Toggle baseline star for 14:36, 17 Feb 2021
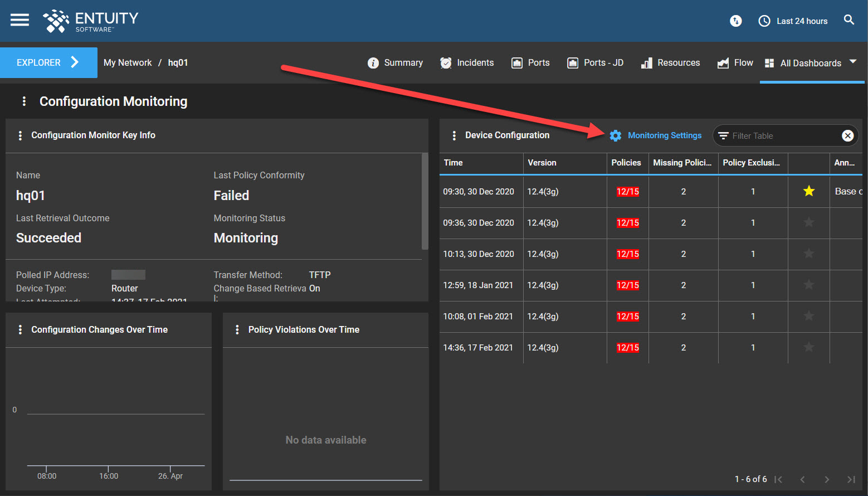The image size is (868, 496). pyautogui.click(x=809, y=347)
